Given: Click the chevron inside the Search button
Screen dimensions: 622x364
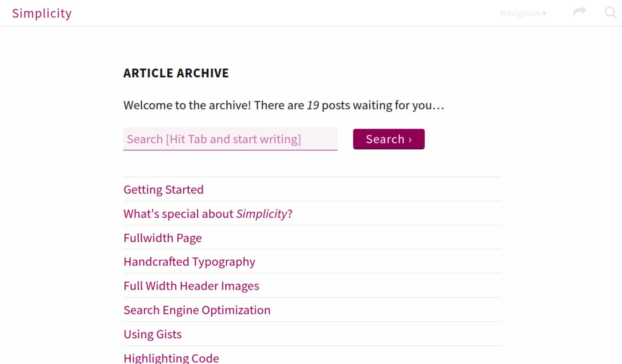Looking at the screenshot, I should tap(410, 140).
